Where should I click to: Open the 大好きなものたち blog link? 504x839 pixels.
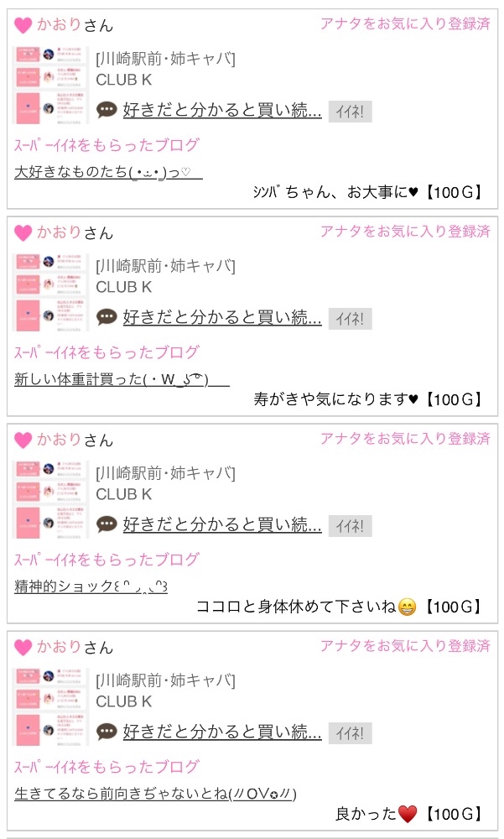(x=107, y=173)
